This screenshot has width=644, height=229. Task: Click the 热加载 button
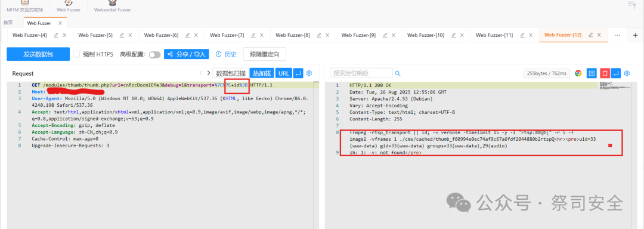262,73
